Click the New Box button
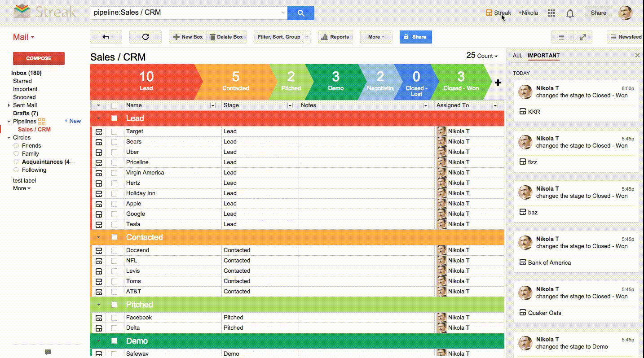This screenshot has height=358, width=644. tap(188, 37)
